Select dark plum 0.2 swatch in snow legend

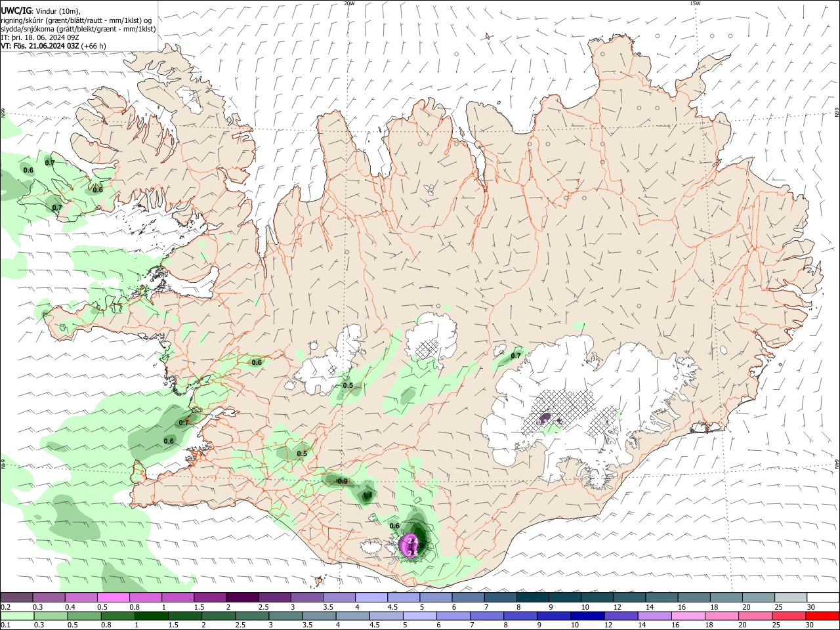(16, 598)
